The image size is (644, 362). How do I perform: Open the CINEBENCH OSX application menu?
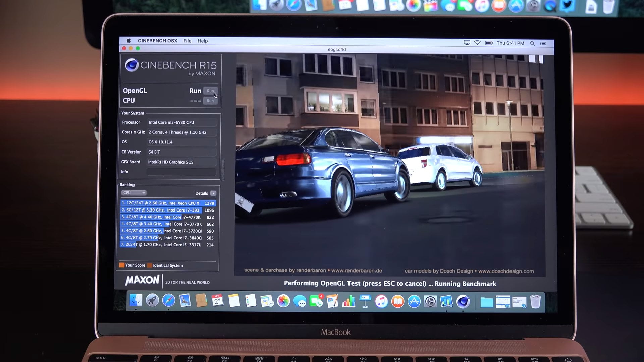158,41
